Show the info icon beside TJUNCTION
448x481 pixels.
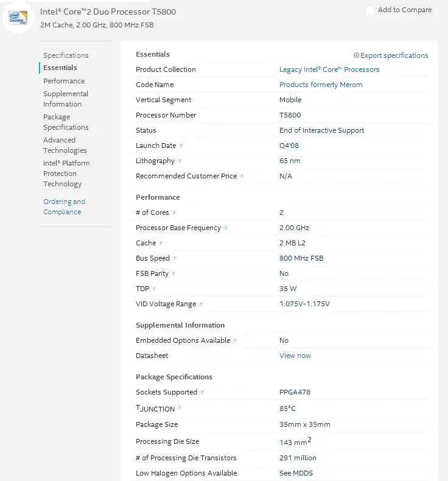[180, 407]
